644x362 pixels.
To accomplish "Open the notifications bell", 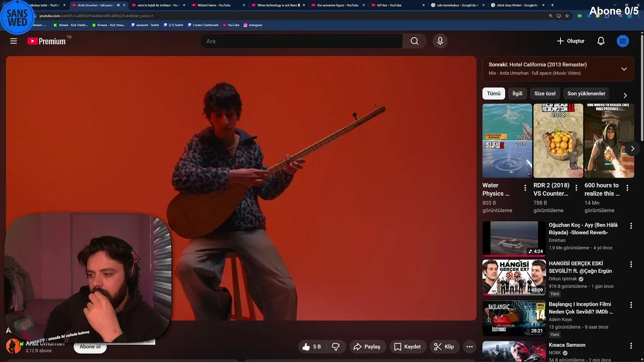I will pos(601,41).
